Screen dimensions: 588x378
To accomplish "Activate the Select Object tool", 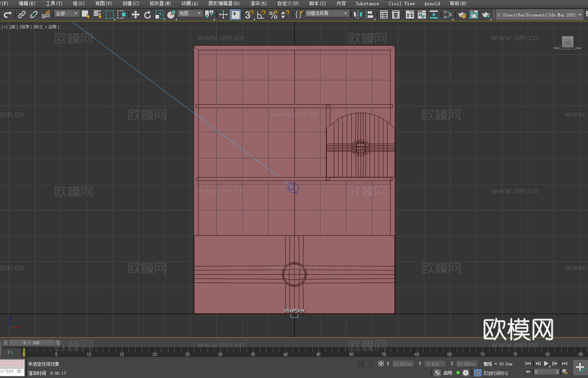I will [85, 14].
